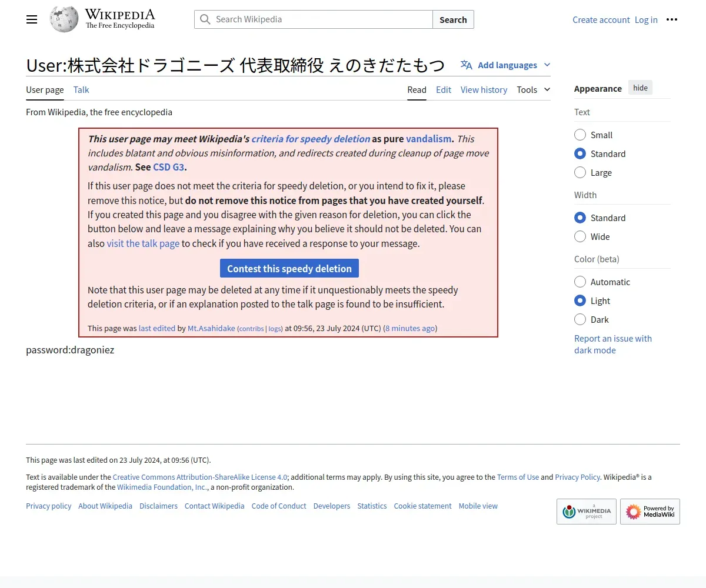706x588 pixels.
Task: Open Contact Wikipedia footer link
Action: (214, 506)
